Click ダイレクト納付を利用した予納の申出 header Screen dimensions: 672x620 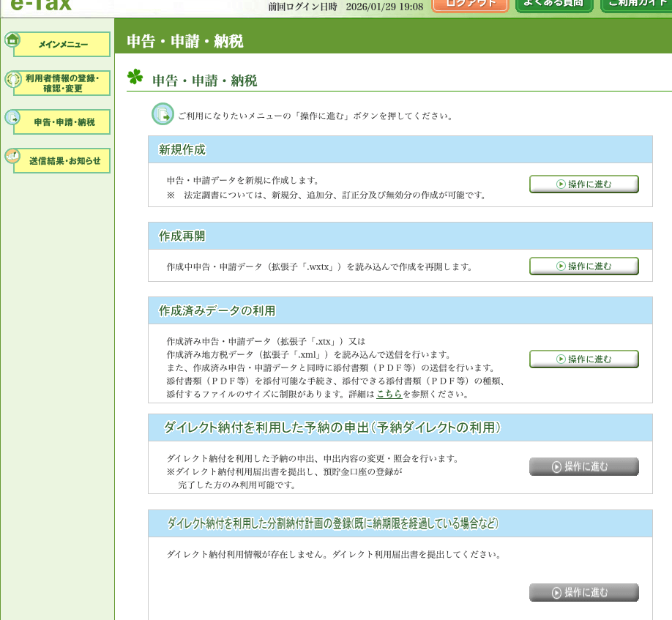pos(400,427)
